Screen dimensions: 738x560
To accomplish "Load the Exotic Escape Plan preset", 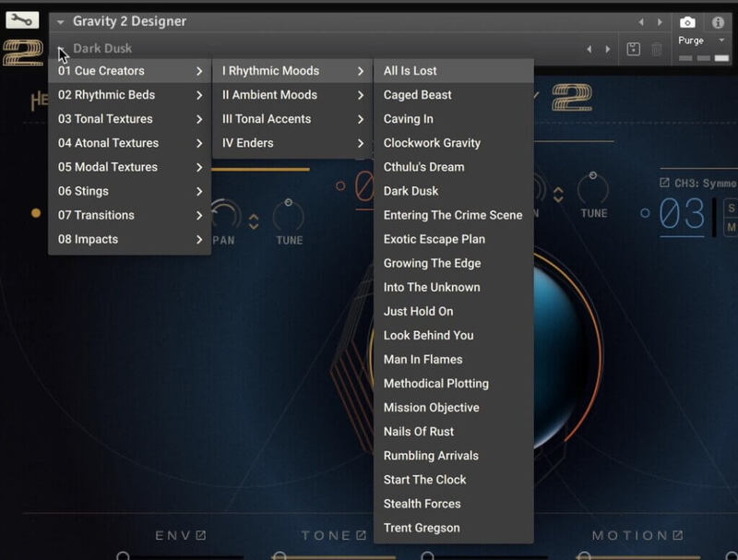I will pyautogui.click(x=454, y=239).
